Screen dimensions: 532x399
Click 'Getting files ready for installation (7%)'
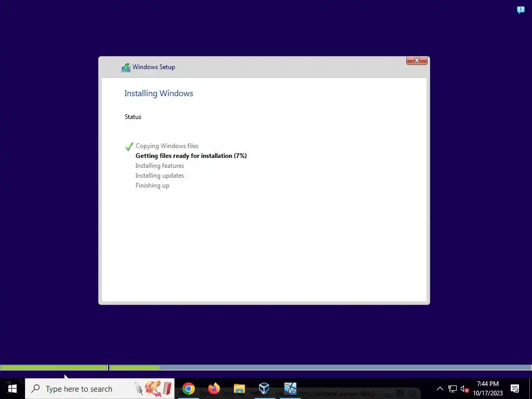pyautogui.click(x=191, y=156)
